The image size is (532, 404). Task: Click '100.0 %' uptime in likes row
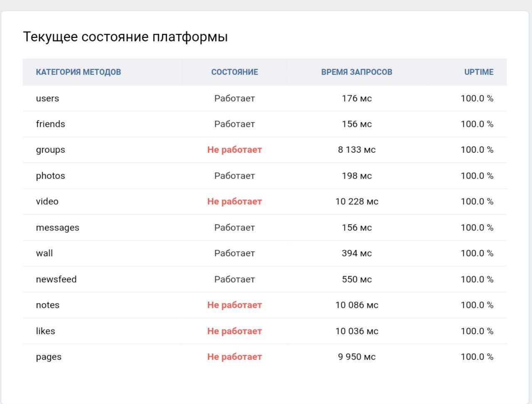pyautogui.click(x=477, y=331)
